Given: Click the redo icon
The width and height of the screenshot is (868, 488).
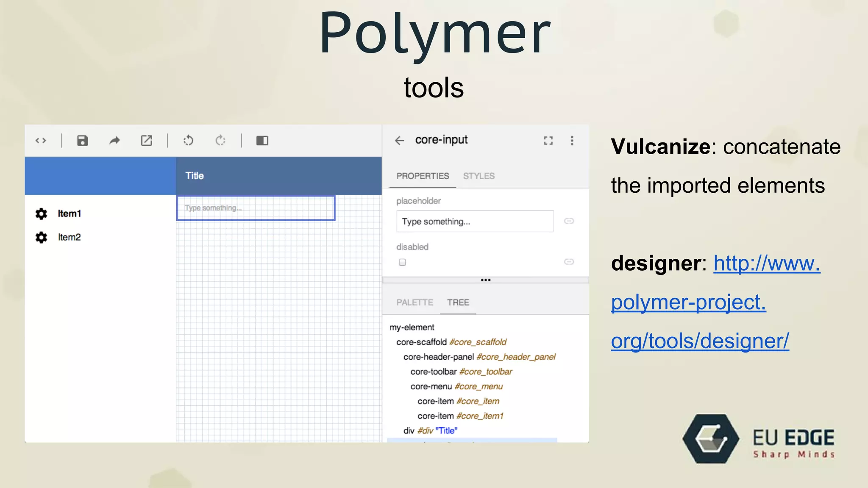Looking at the screenshot, I should pyautogui.click(x=220, y=140).
